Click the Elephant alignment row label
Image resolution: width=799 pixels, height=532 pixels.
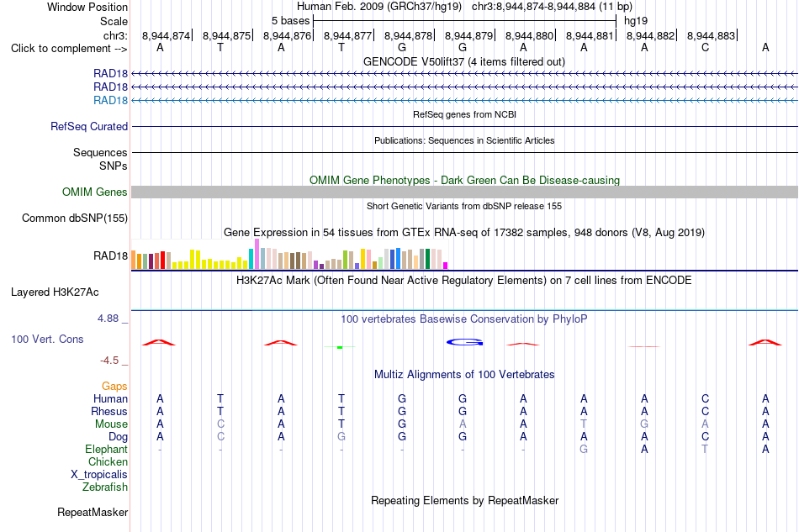tap(106, 449)
